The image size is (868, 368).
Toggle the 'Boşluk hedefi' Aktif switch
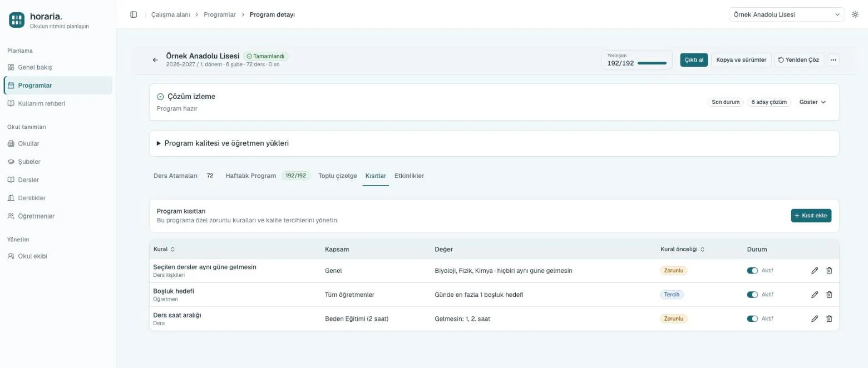point(752,295)
